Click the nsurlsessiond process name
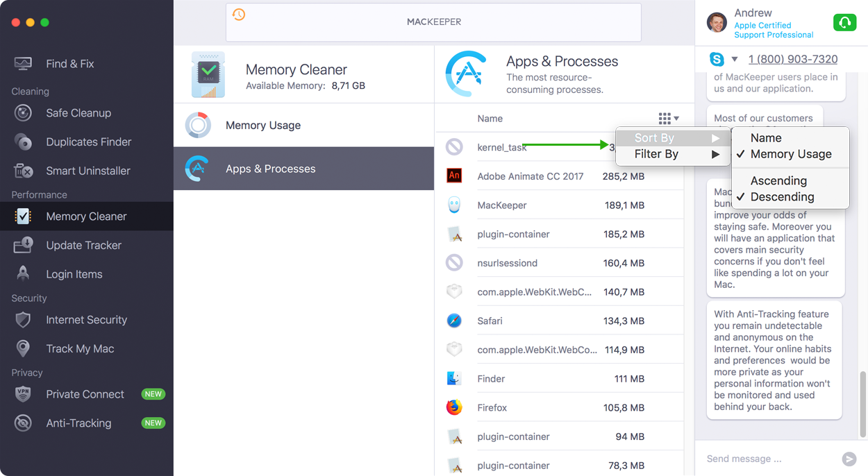Viewport: 868px width, 476px height. 507,263
